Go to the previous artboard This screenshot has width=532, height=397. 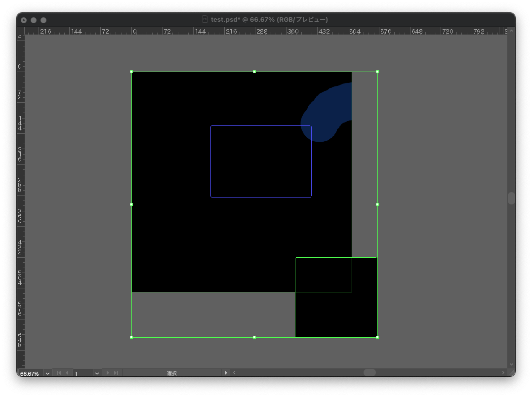tap(67, 373)
